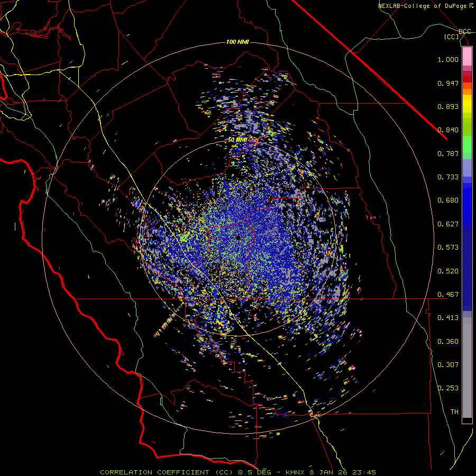
Task: Click the 50 NMI range ring label
Action: (237, 140)
